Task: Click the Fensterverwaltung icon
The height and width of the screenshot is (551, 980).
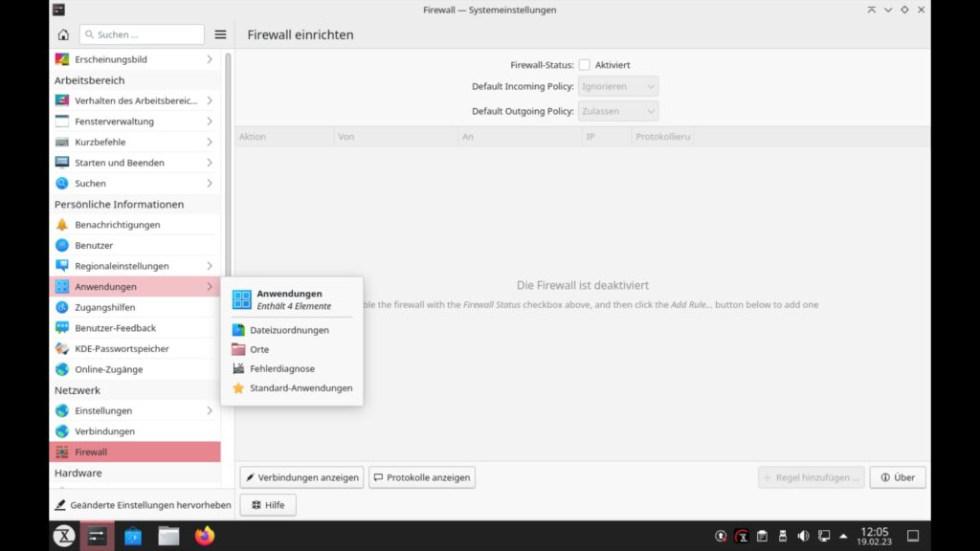Action: [62, 121]
